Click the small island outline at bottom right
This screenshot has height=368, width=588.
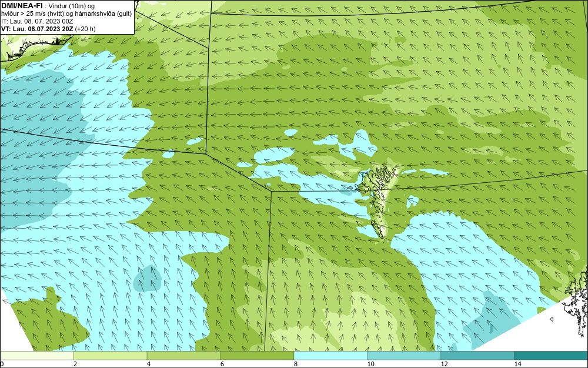[x=552, y=319]
